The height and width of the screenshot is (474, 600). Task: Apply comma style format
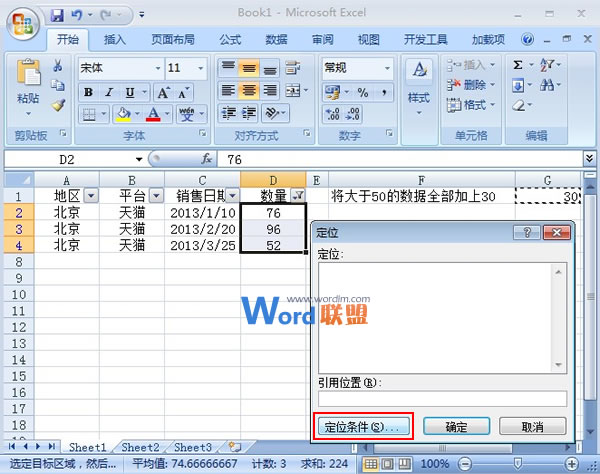pos(384,92)
